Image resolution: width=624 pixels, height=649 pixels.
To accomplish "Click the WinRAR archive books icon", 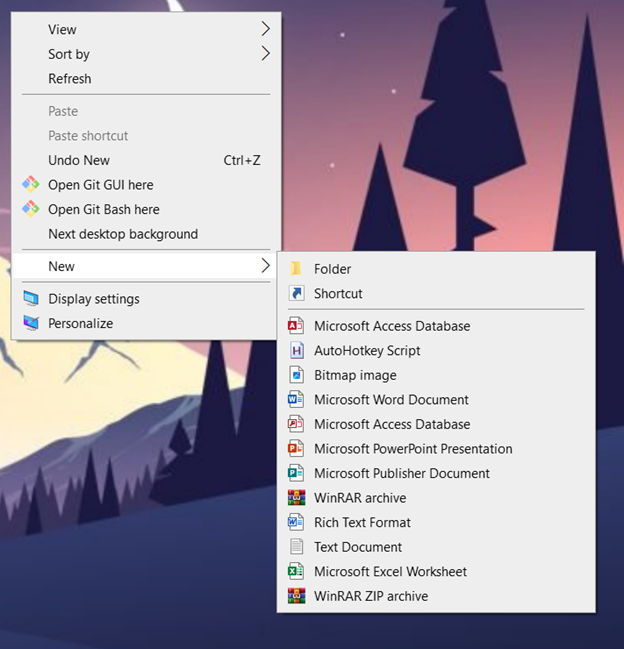I will coord(296,498).
